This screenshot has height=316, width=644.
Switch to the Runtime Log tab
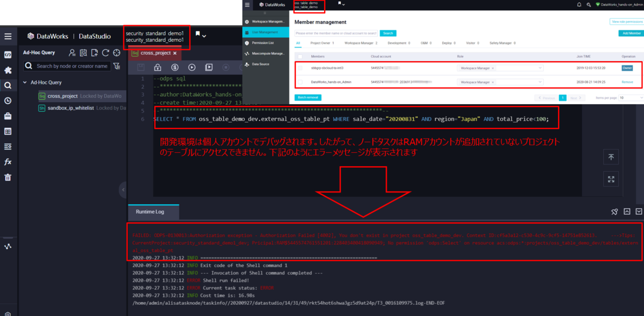tap(150, 212)
